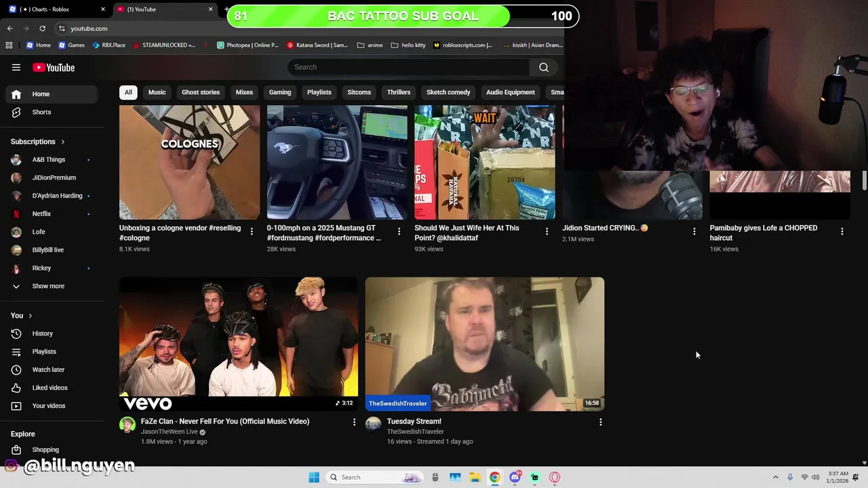Open options menu for Pamibaby Lofe haircut short

pos(842,232)
